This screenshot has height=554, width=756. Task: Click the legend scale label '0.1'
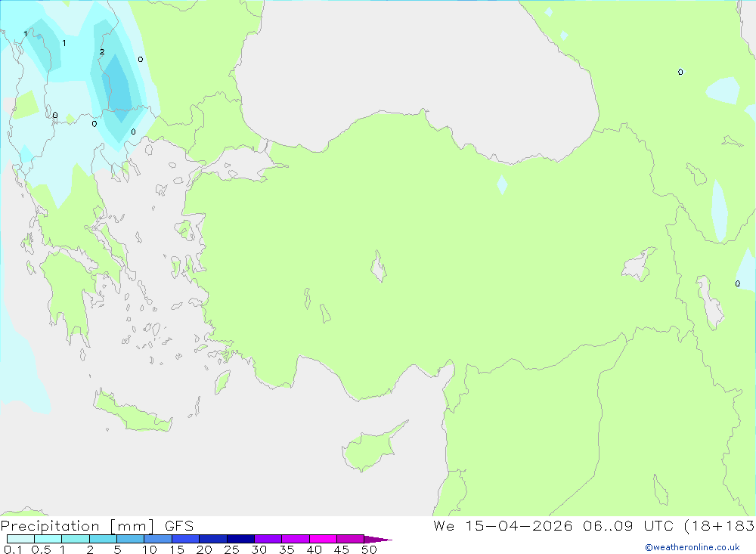[x=13, y=549]
